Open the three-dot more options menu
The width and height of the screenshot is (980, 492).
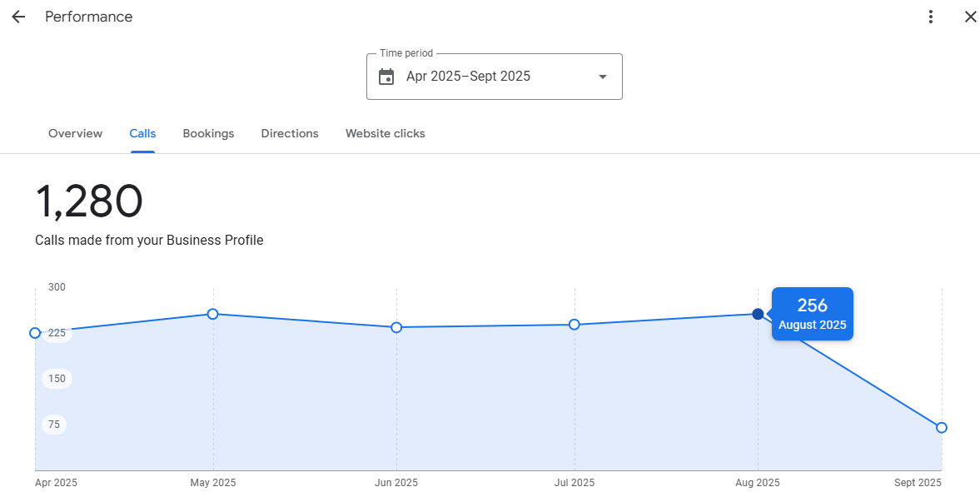(x=931, y=17)
